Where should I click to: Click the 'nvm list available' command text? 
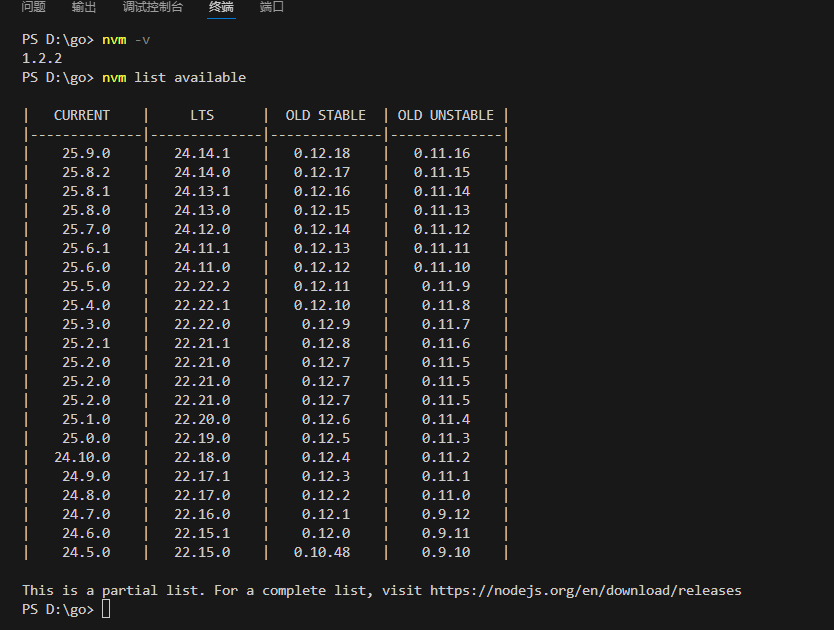pyautogui.click(x=174, y=77)
